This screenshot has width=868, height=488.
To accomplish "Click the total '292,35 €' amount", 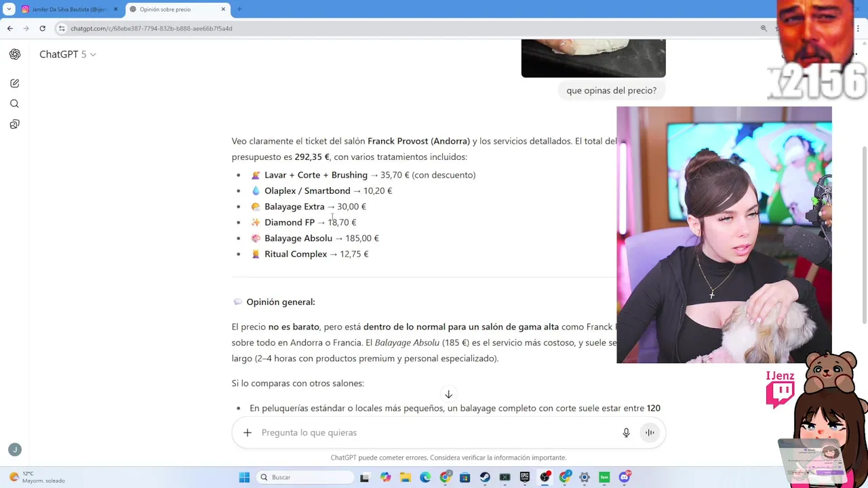I will click(312, 157).
